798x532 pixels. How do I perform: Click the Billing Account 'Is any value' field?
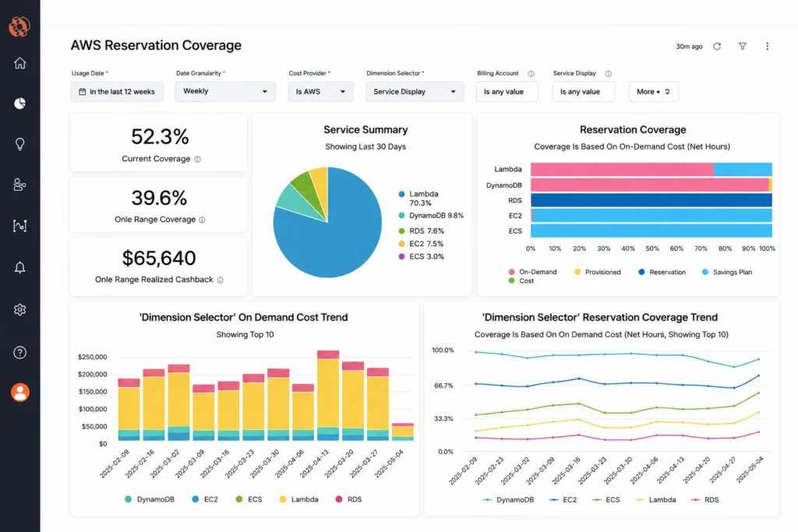coord(507,92)
